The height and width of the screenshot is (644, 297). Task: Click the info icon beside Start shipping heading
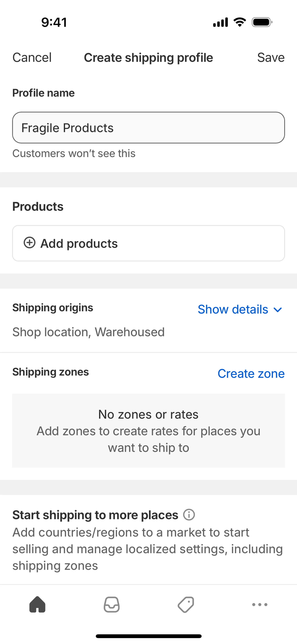coord(189,515)
